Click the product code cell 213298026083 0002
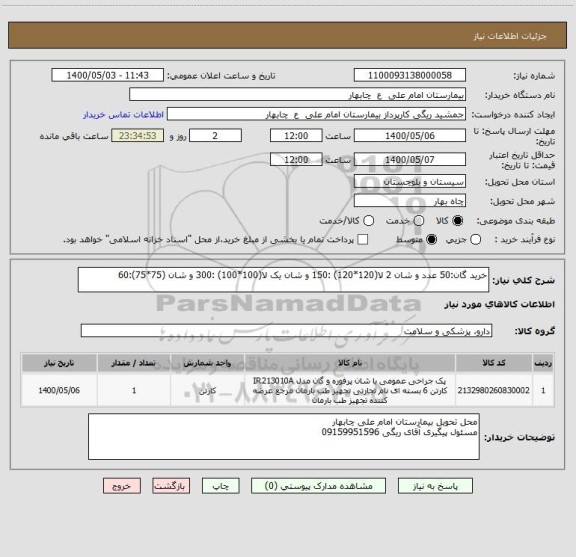This screenshot has width=576, height=557. (x=494, y=390)
